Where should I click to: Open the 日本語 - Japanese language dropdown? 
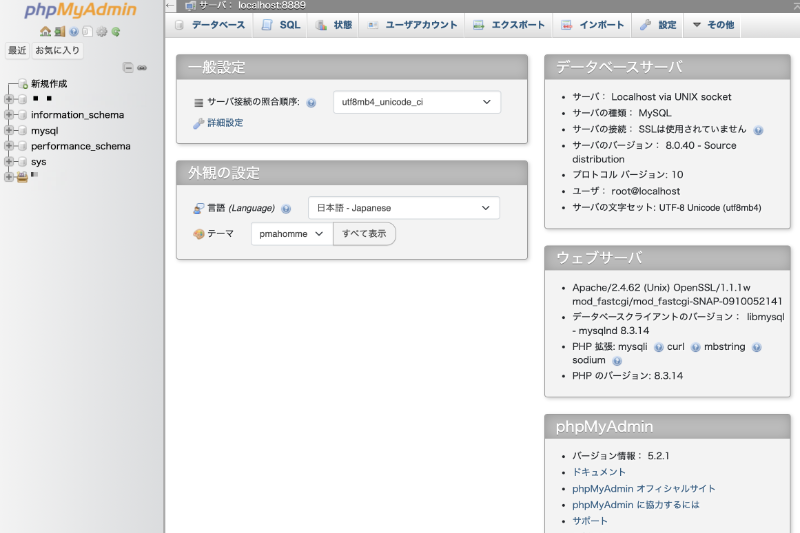pyautogui.click(x=404, y=208)
